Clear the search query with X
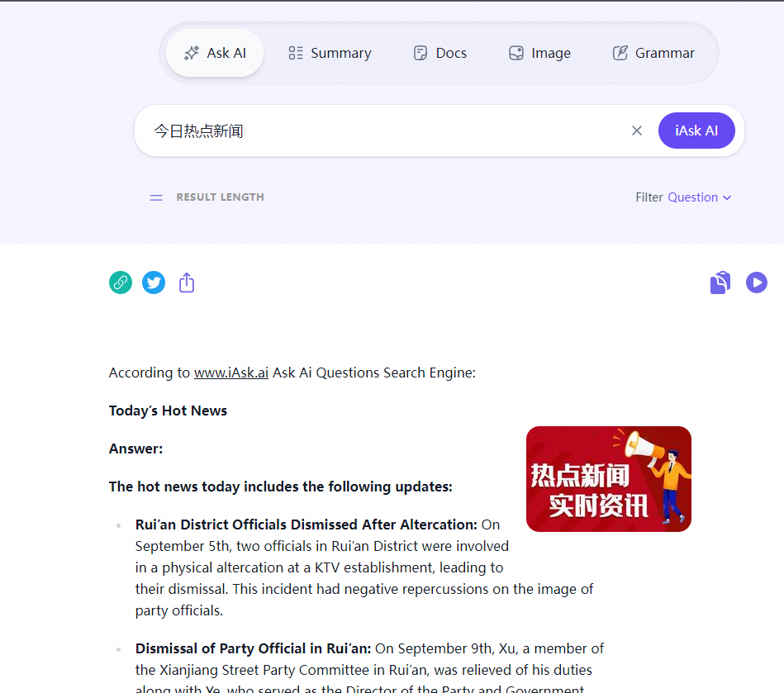The width and height of the screenshot is (784, 693). click(x=637, y=131)
